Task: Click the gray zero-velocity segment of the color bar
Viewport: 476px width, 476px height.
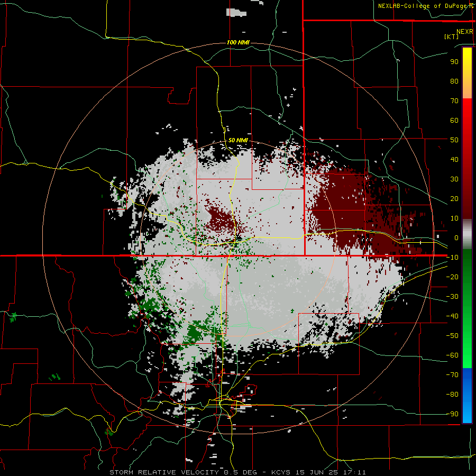Action: 467,234
